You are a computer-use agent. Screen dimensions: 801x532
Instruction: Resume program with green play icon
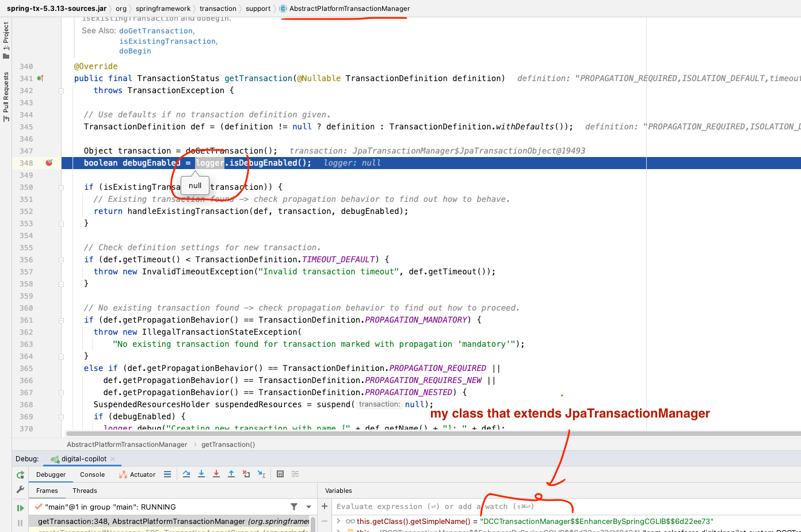point(20,508)
